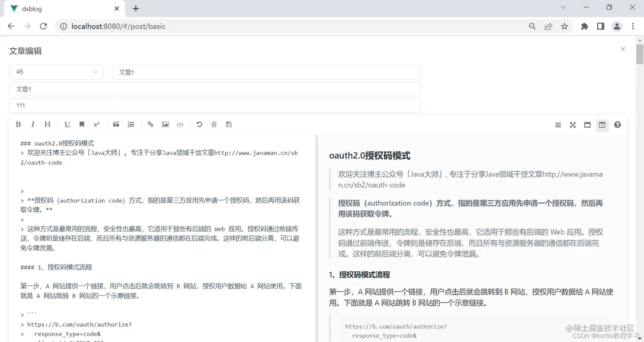Toggle the split editor-preview view
This screenshot has width=644, height=342.
point(602,125)
